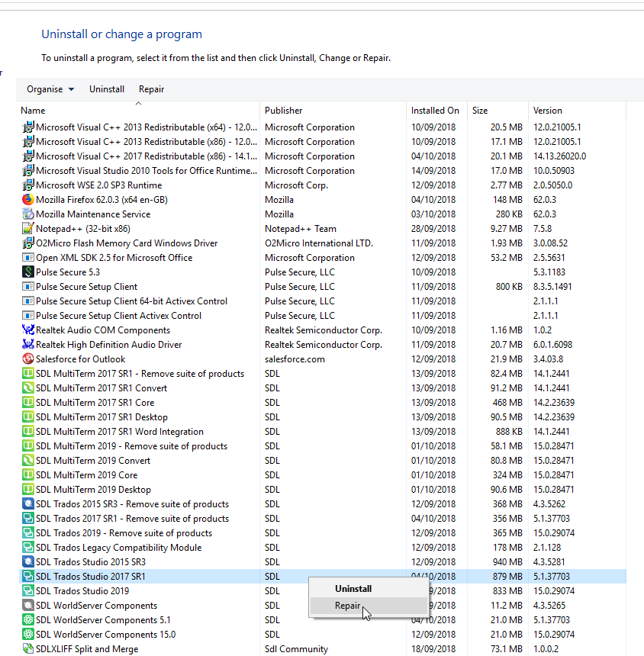Click the SDL Trados Legacy Compatibility Module icon

point(28,547)
